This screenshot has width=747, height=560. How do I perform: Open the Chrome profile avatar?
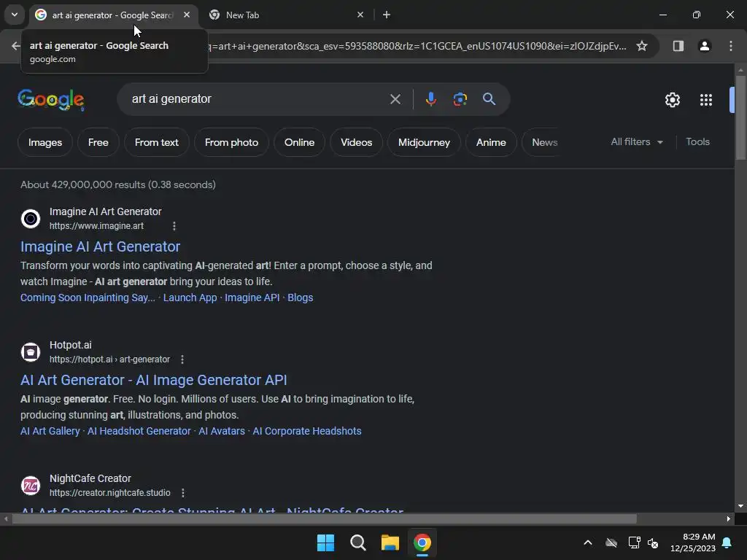coord(704,46)
